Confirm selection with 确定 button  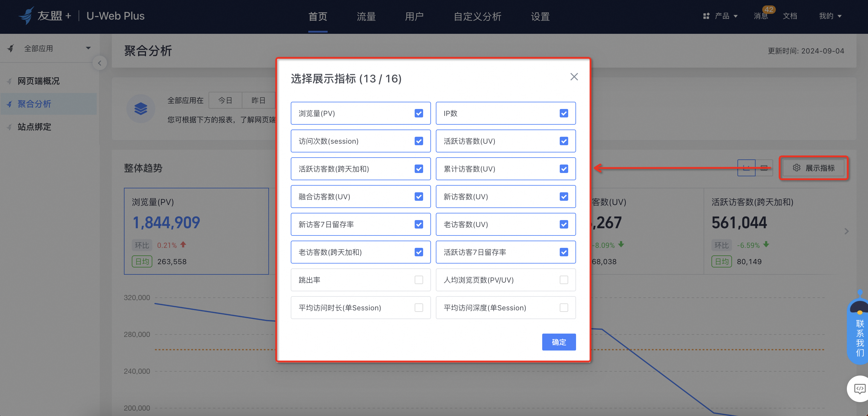(559, 342)
